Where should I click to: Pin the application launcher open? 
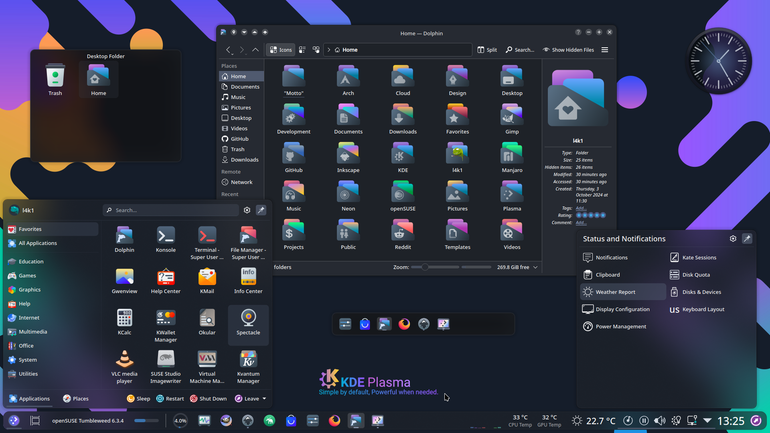[261, 210]
